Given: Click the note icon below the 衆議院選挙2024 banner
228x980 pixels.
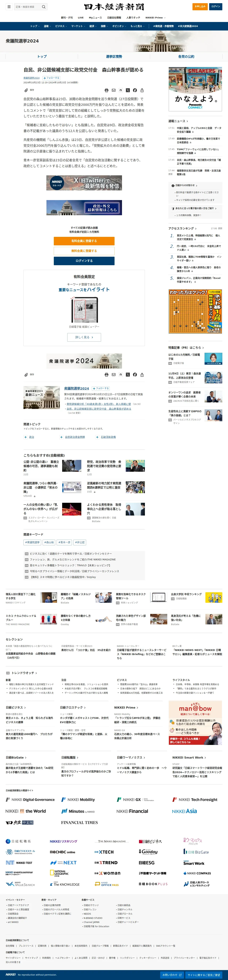Looking at the screenshot, I should tap(121, 375).
